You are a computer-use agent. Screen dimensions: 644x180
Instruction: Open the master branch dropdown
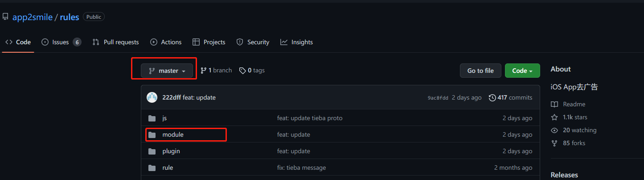pos(167,71)
